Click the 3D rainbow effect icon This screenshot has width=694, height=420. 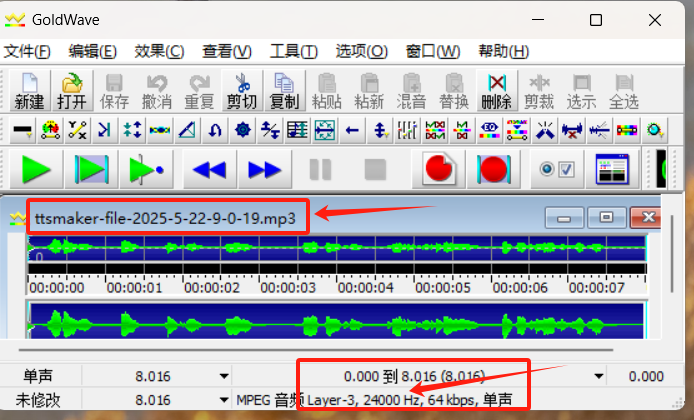(x=490, y=131)
